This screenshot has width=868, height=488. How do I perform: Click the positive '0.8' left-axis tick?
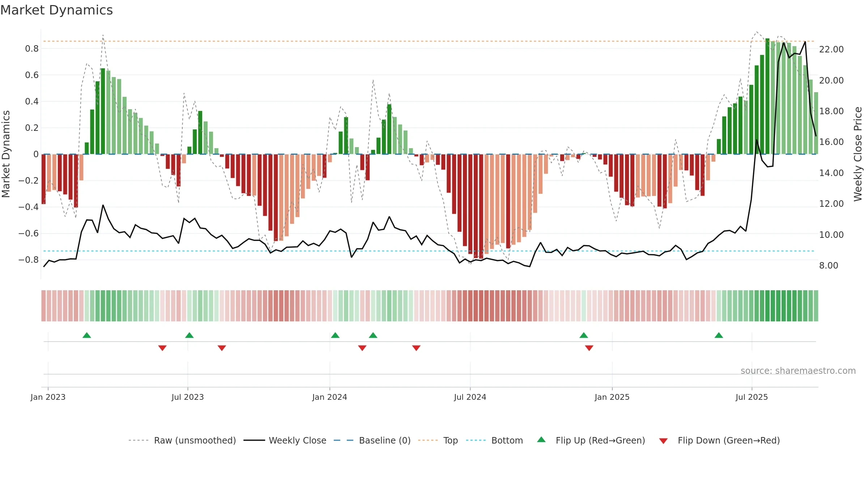(32, 49)
